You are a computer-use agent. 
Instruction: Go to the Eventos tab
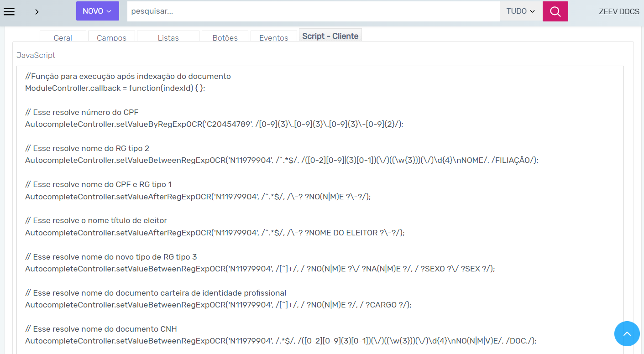[x=273, y=37]
